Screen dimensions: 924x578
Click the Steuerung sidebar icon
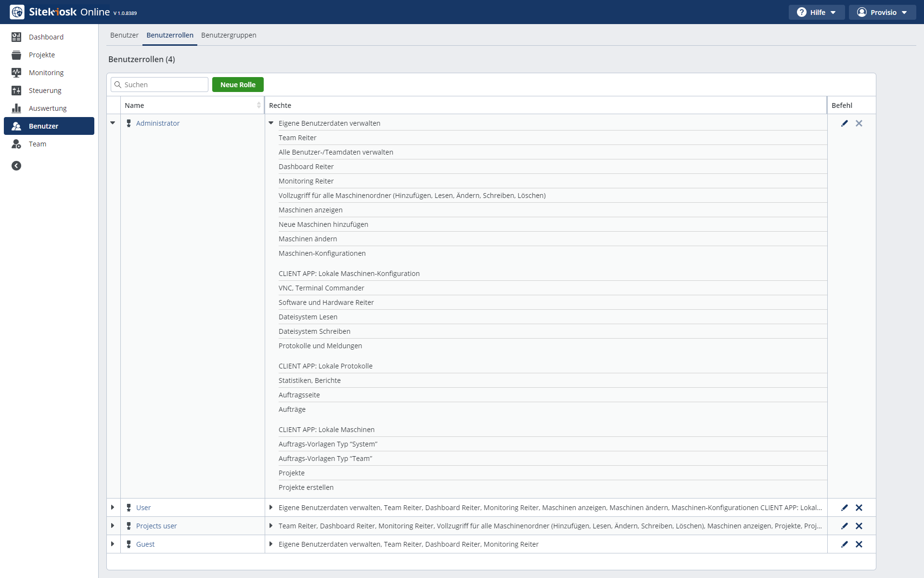click(x=16, y=91)
